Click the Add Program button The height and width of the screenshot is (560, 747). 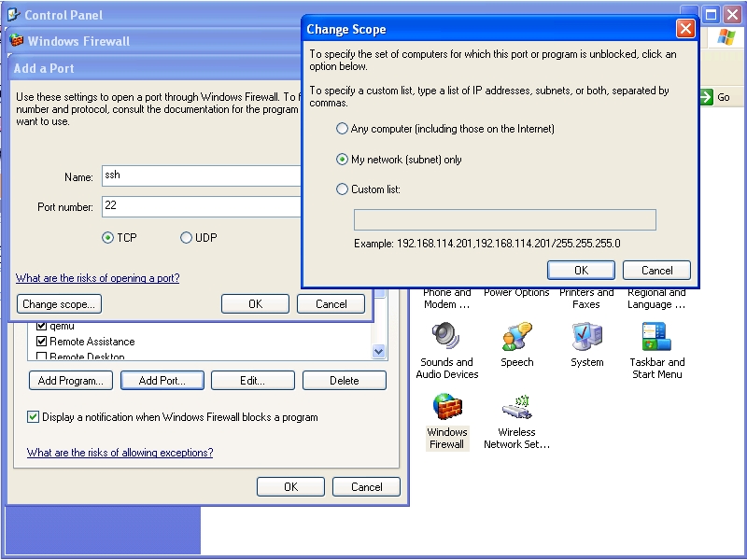pos(70,381)
